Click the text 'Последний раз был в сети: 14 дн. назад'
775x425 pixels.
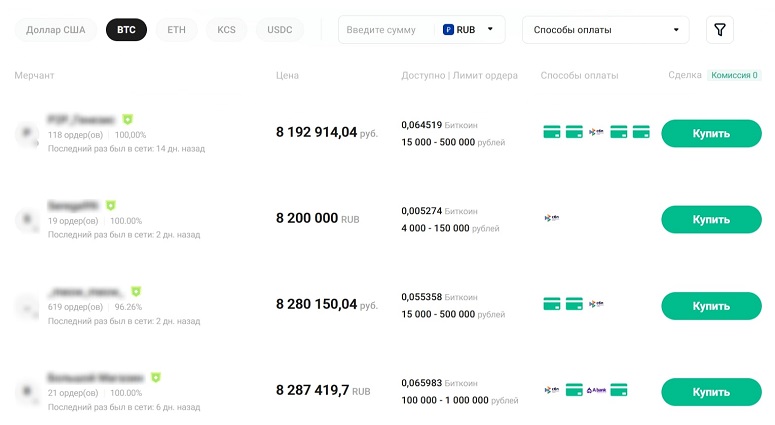126,148
